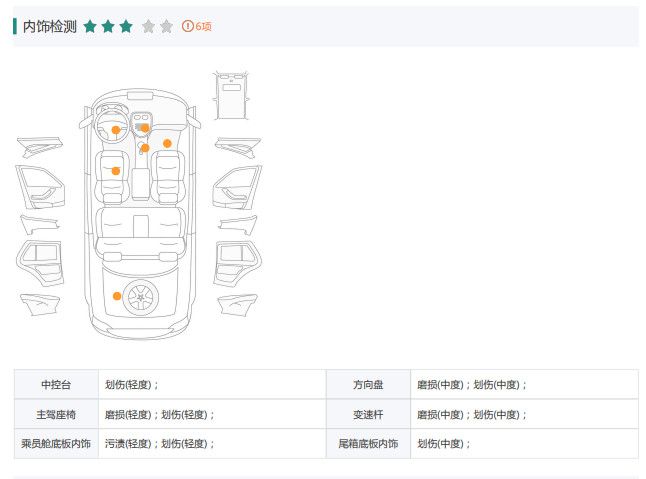Click the orange marker in the trunk floor
The width and height of the screenshot is (646, 479).
[x=117, y=295]
